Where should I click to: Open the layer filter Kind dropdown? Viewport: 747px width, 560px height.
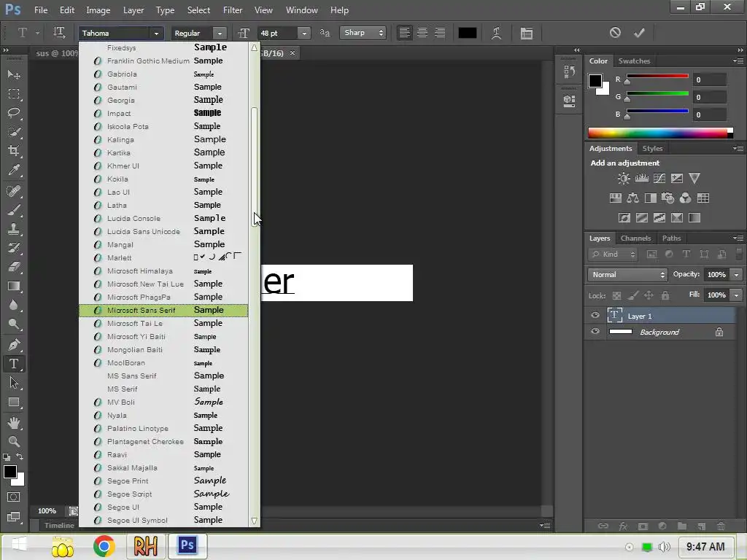pos(613,254)
